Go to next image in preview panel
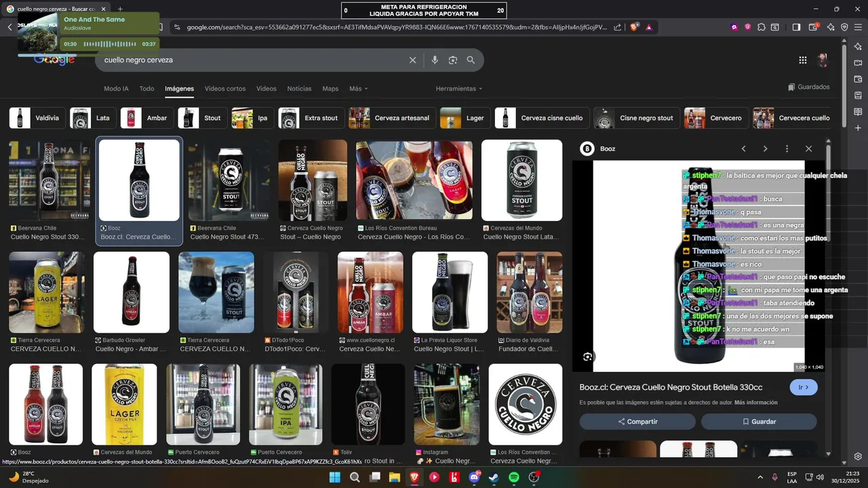The image size is (868, 488). tap(765, 148)
